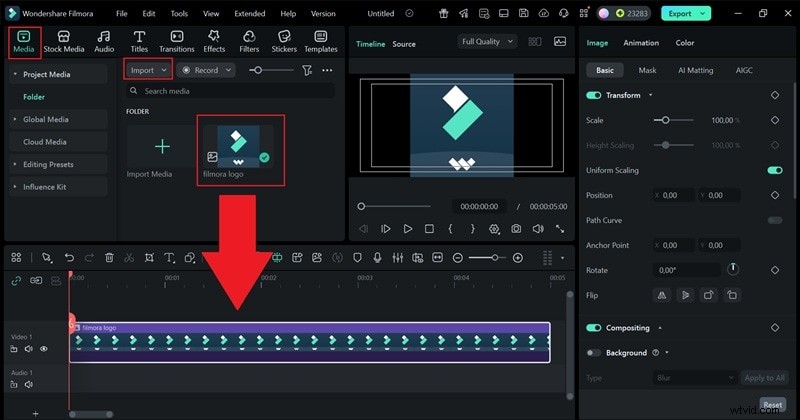Click the Search media field
This screenshot has width=800, height=420.
(230, 91)
